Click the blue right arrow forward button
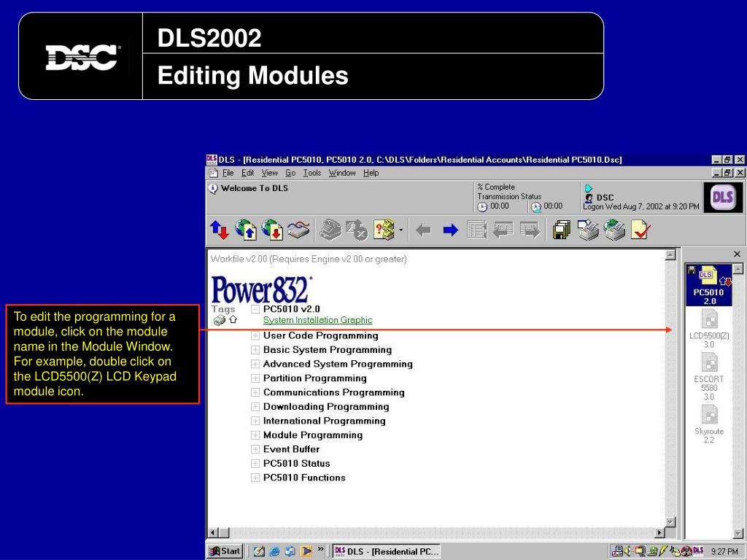The height and width of the screenshot is (560, 747). (x=450, y=230)
